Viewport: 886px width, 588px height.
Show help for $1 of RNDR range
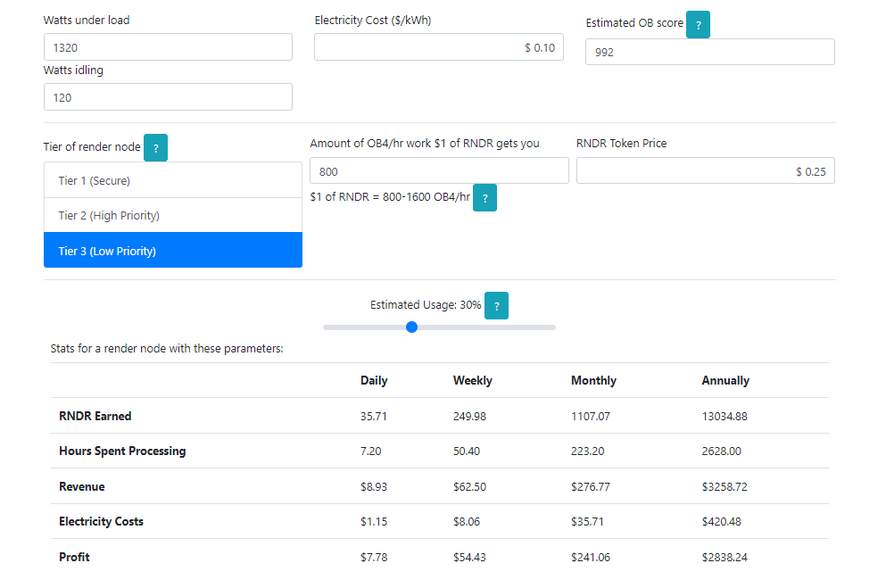(x=484, y=198)
